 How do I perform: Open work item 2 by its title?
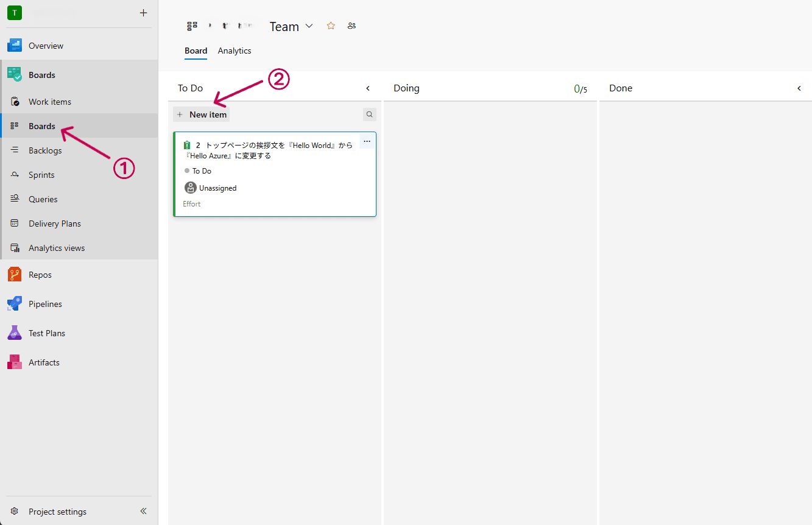coord(269,150)
